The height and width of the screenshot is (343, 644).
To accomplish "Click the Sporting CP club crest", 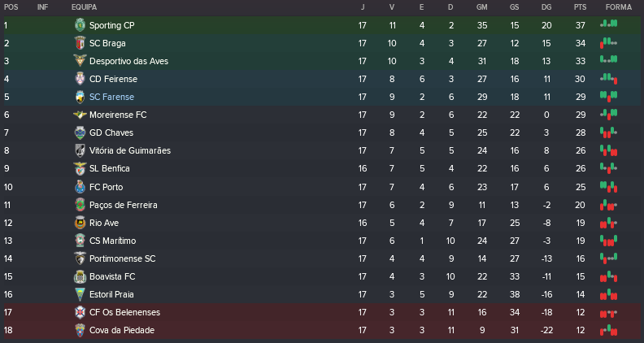I will coord(80,25).
